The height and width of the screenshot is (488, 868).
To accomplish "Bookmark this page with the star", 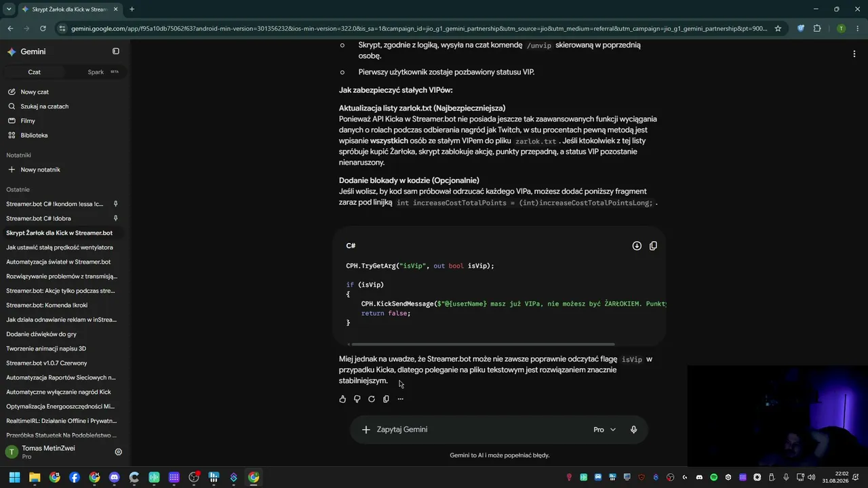I will tap(778, 28).
